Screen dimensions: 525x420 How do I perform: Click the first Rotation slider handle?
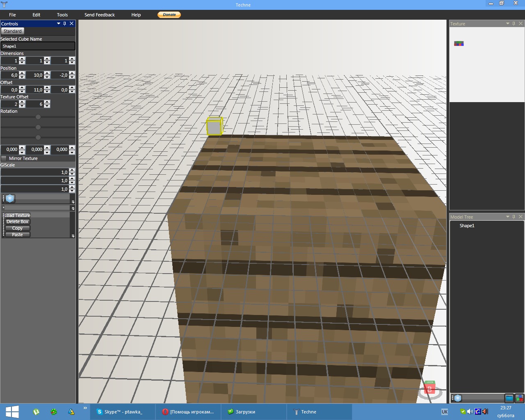pos(38,117)
